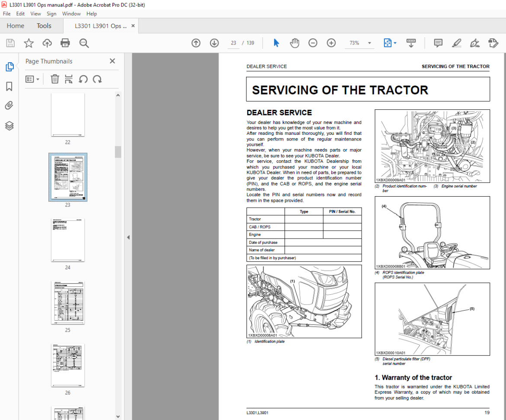Click the thumbnails scrollbar handle
This screenshot has width=506, height=420.
[x=118, y=152]
